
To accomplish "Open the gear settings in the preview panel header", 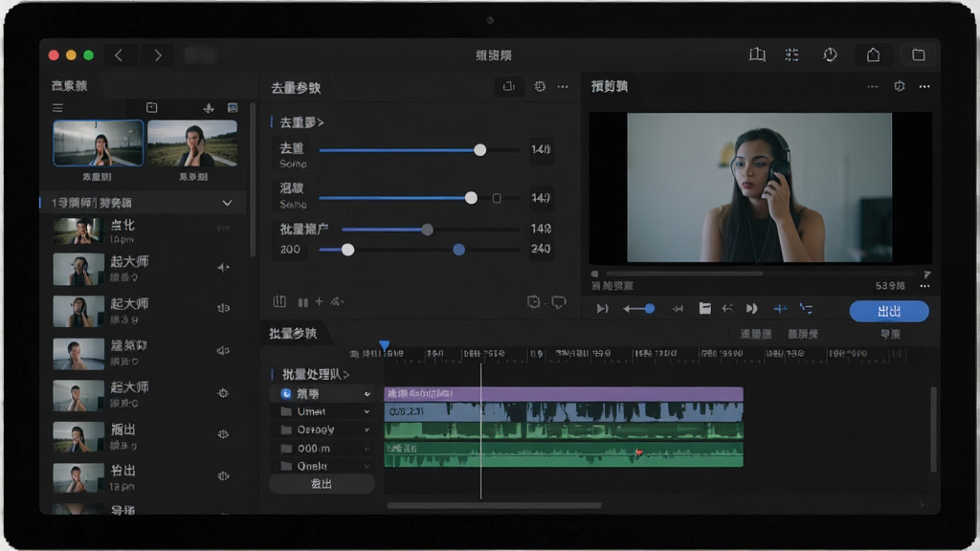I will coord(900,86).
